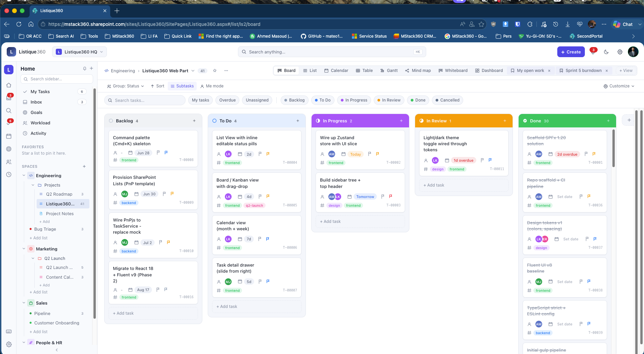Open the Dashboard view tab

[489, 71]
